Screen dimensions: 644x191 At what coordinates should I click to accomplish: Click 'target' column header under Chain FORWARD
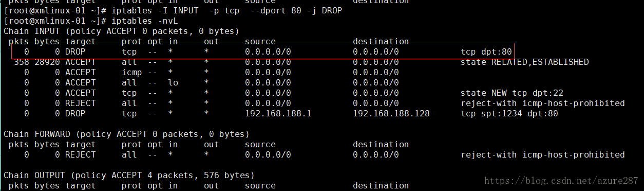click(81, 145)
